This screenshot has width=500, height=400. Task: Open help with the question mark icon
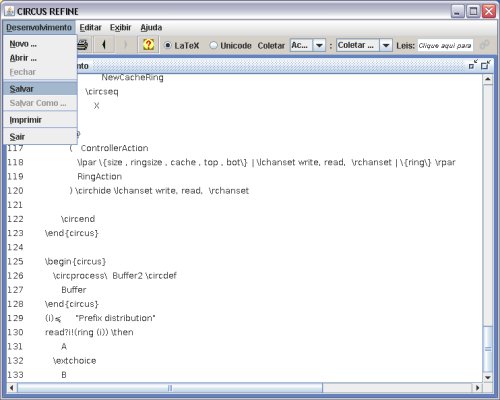pos(148,45)
